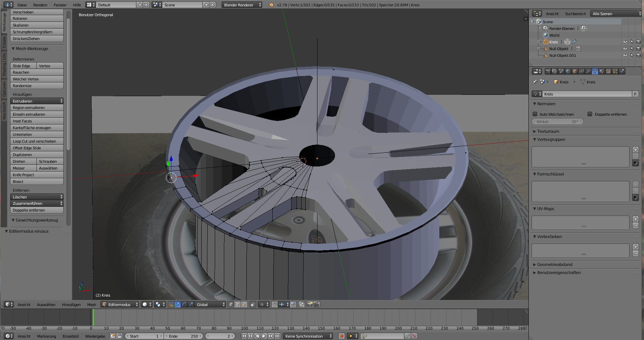Enable Doppelte entfernen checkbox in Normalen
This screenshot has width=644, height=340.
pos(590,114)
